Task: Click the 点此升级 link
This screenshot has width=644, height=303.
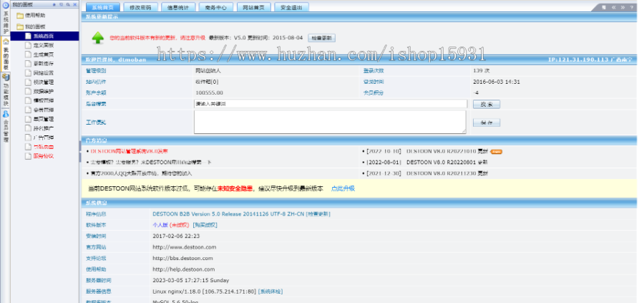Action: click(343, 188)
